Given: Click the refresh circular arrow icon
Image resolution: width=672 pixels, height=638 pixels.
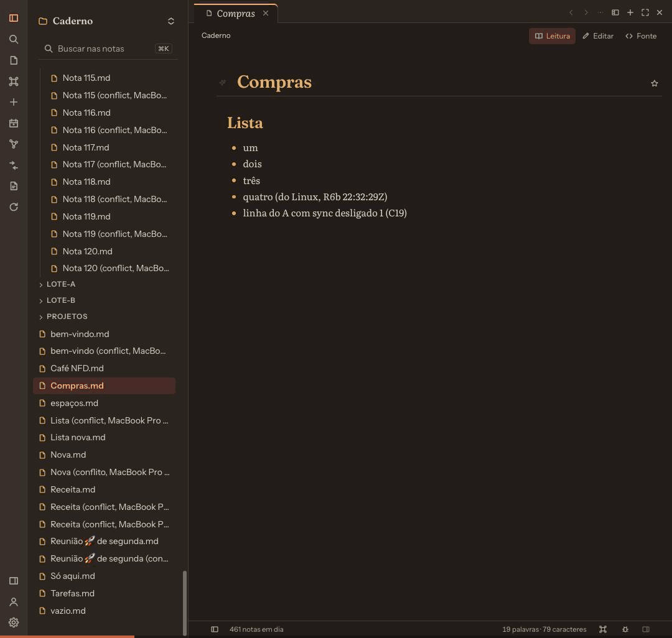Looking at the screenshot, I should pyautogui.click(x=14, y=207).
